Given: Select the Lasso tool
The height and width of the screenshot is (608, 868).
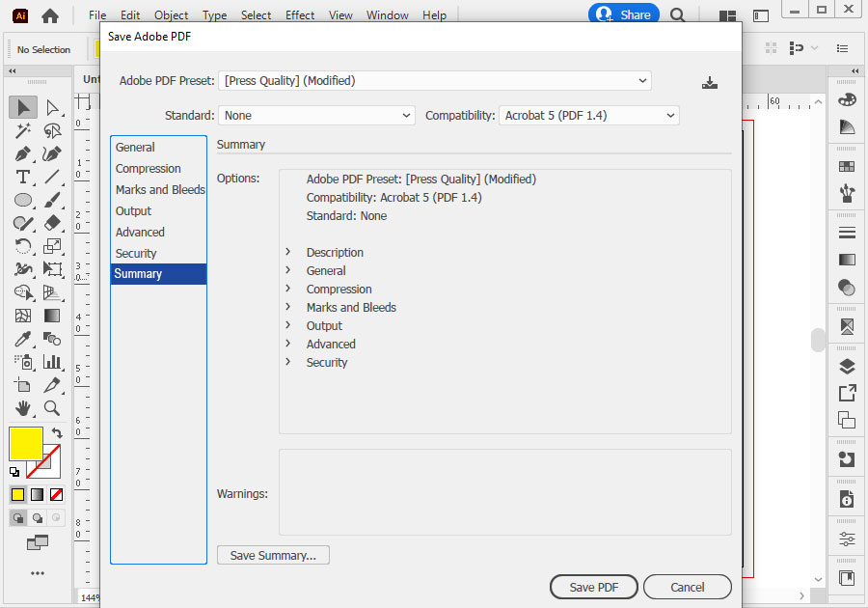Looking at the screenshot, I should point(53,130).
